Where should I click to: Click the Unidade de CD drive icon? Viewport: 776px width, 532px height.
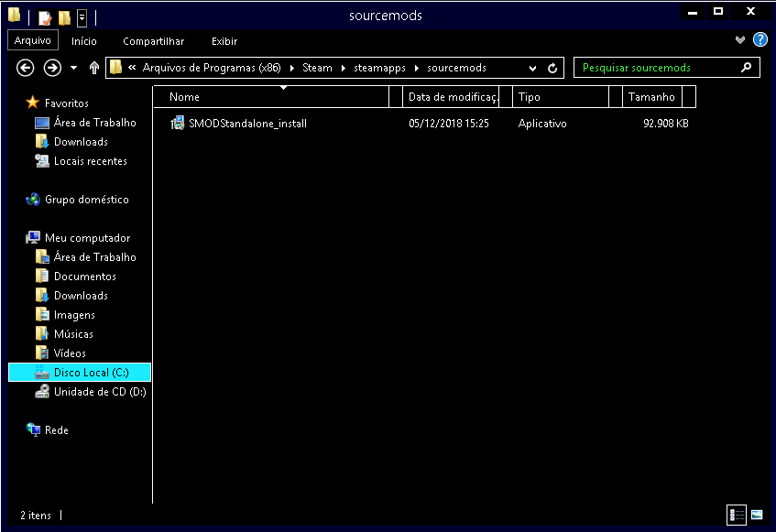42,391
